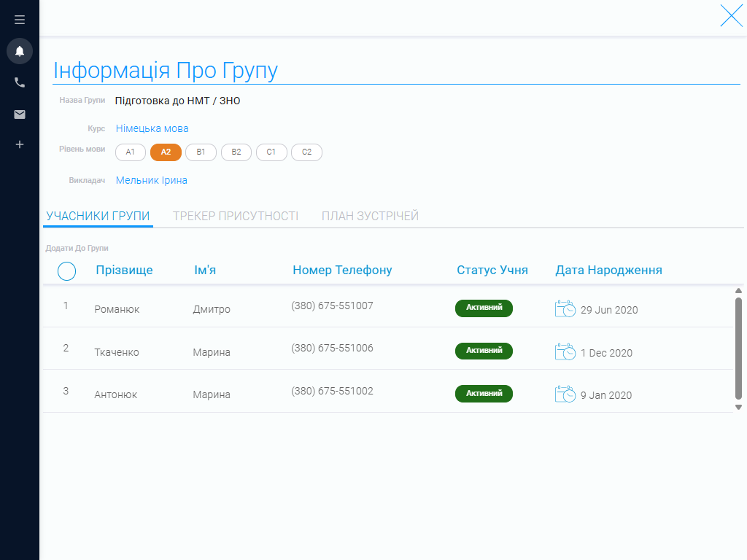Image resolution: width=747 pixels, height=560 pixels.
Task: Click scrollbar down arrow in members list
Action: click(x=738, y=407)
